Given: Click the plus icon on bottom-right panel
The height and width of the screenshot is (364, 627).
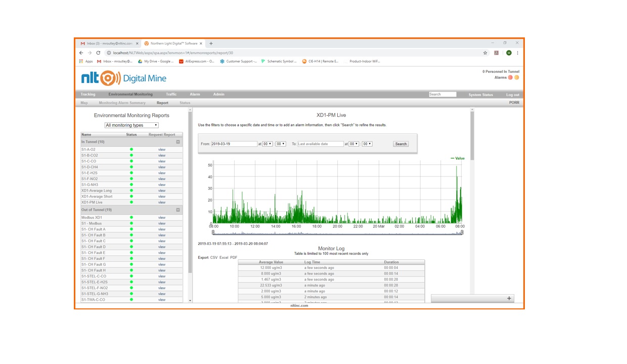Looking at the screenshot, I should pyautogui.click(x=509, y=298).
